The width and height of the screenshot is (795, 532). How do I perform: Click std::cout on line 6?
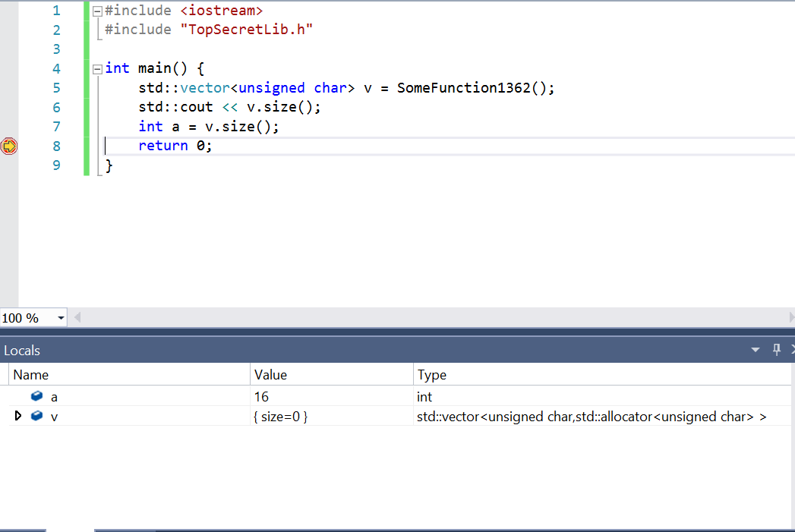click(175, 108)
